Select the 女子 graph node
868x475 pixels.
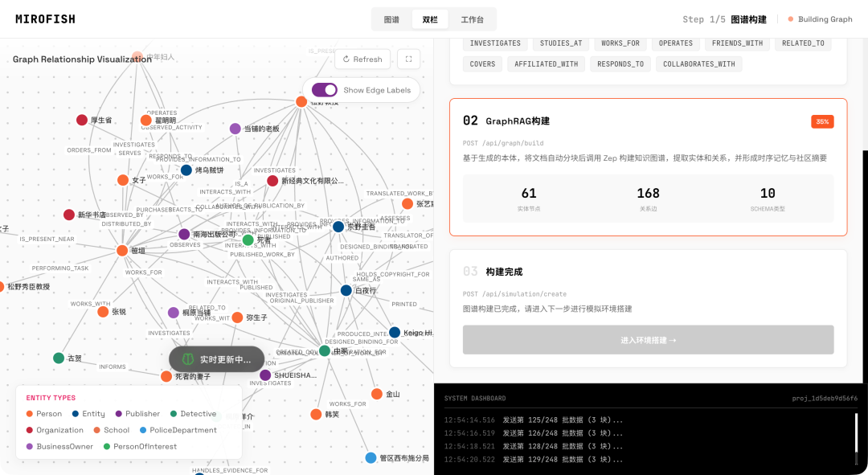click(x=123, y=180)
